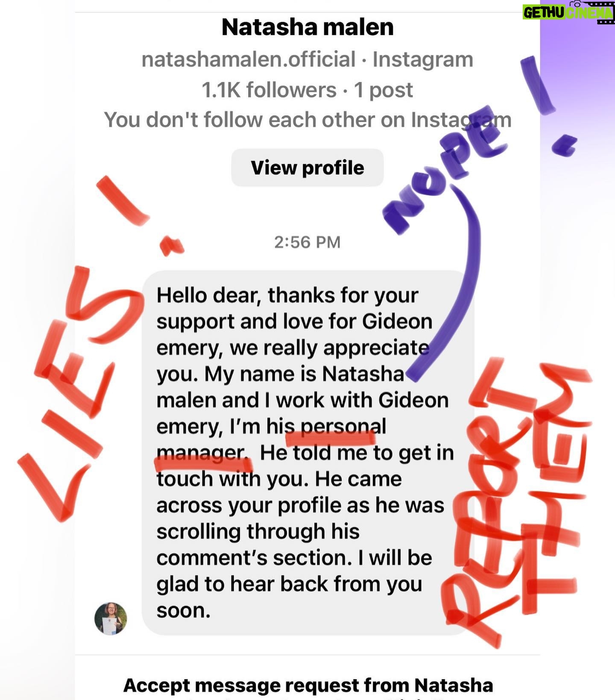Image resolution: width=615 pixels, height=700 pixels.
Task: Click the word Instagram in the profile subtitle
Action: [x=423, y=59]
